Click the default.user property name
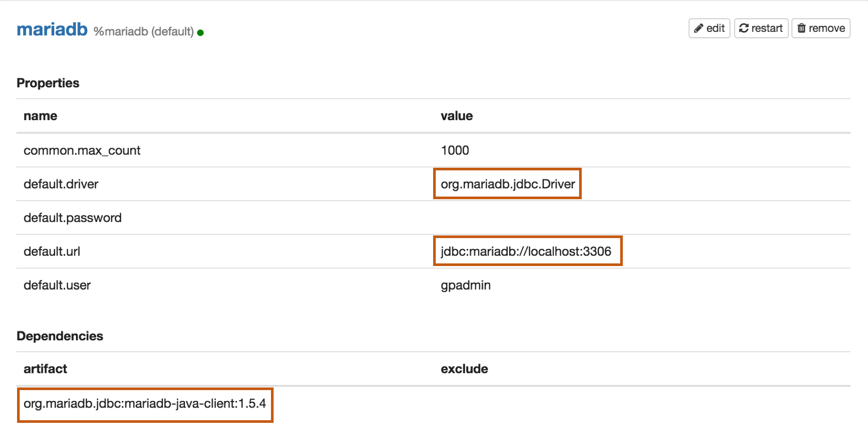This screenshot has width=868, height=446. point(57,285)
